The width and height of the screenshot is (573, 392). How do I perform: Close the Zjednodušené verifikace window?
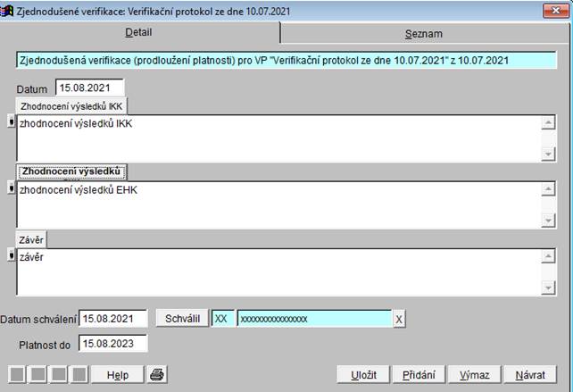tap(556, 11)
